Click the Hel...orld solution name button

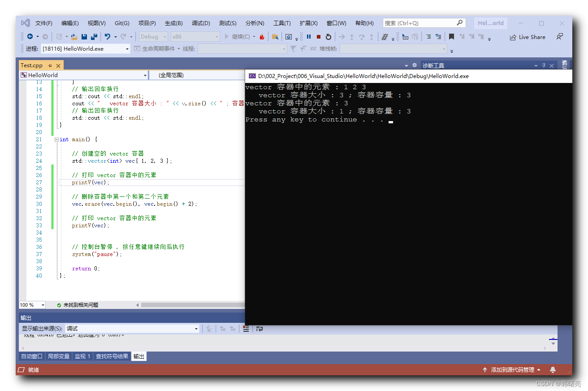tap(490, 23)
